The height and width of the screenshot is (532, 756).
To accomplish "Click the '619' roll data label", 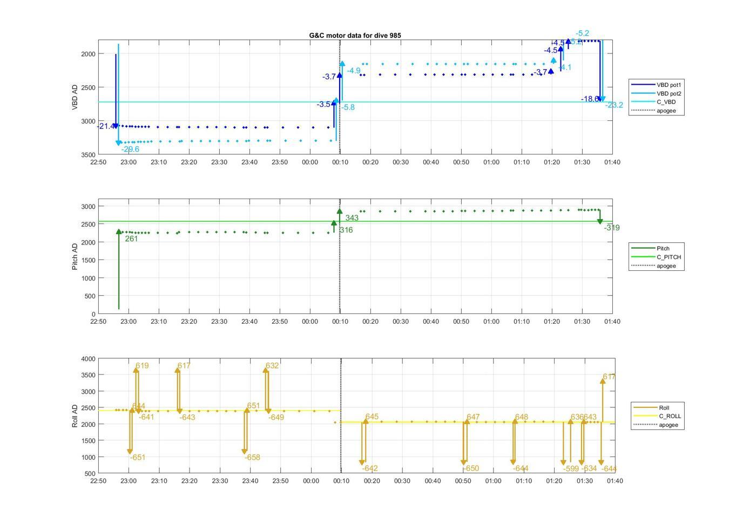I will [x=142, y=366].
